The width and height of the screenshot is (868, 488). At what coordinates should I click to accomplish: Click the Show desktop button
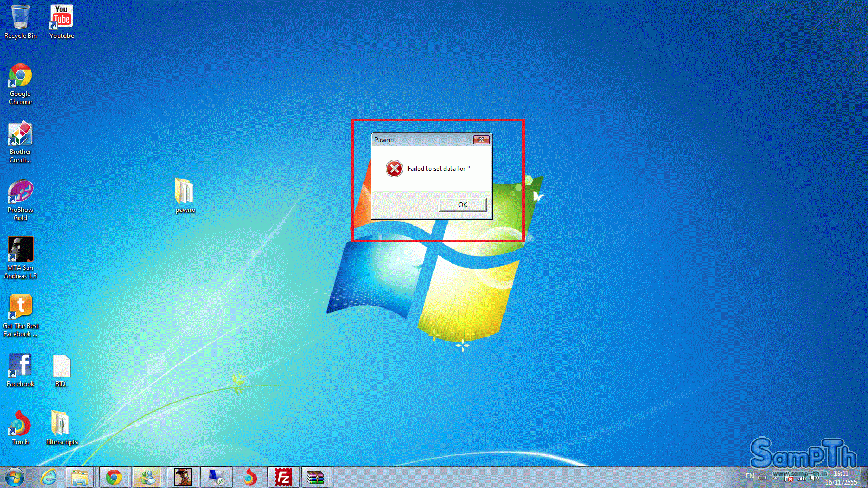(864, 477)
